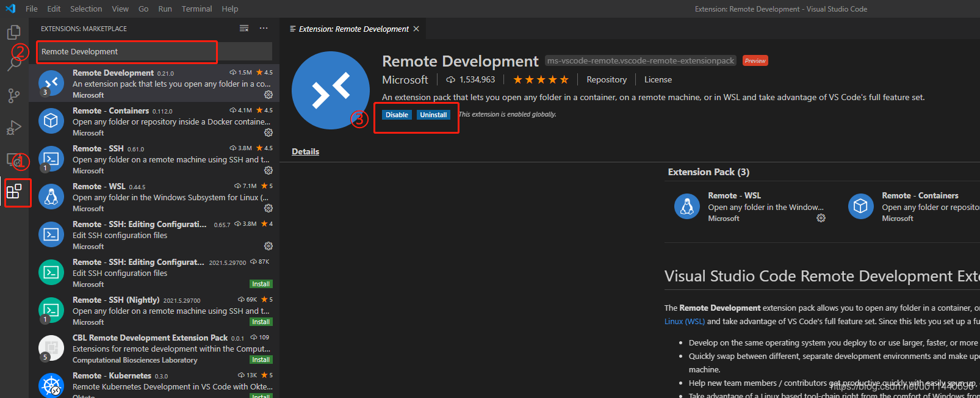Open the Repository link

click(607, 79)
